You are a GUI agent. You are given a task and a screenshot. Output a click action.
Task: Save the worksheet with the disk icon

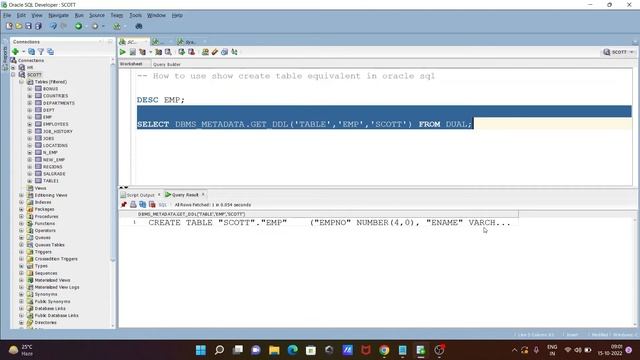[28, 26]
